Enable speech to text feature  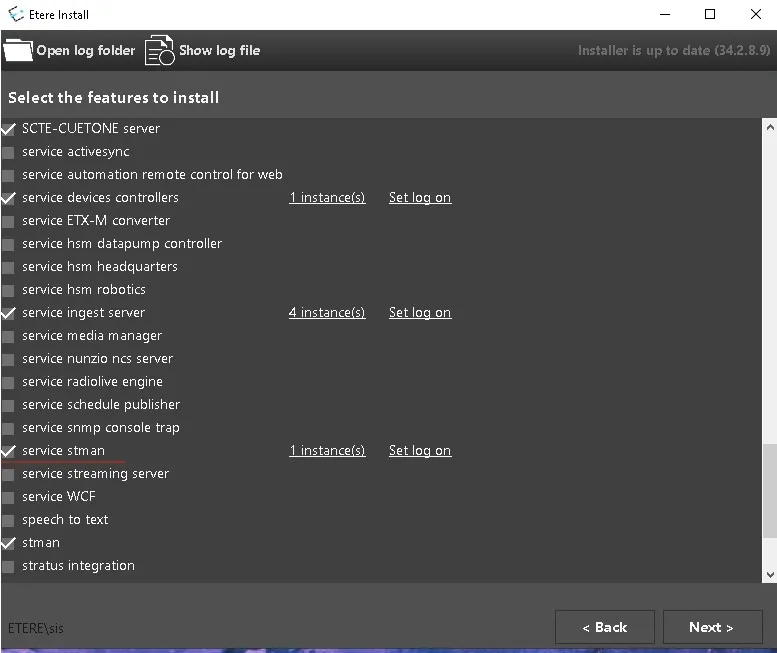tap(9, 520)
